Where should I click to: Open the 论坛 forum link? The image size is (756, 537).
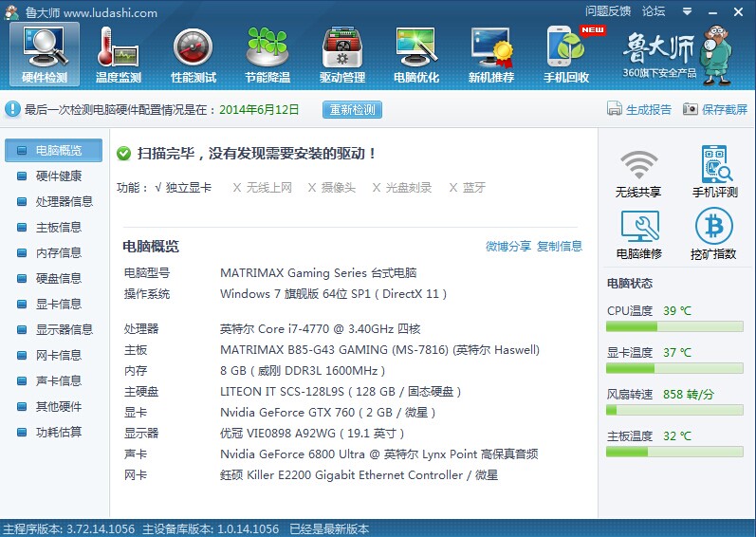[654, 11]
